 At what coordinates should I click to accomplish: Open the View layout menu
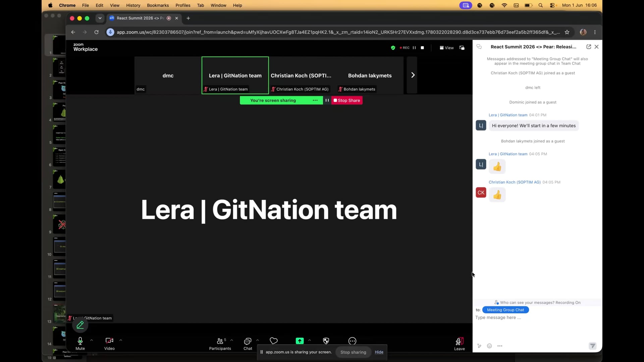click(446, 48)
